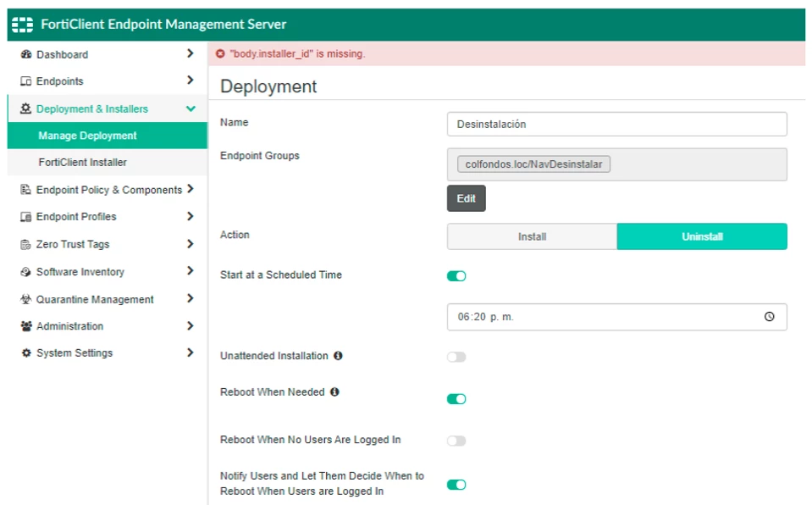Expand the Dashboard chevron
This screenshot has width=812, height=505.
coord(190,53)
